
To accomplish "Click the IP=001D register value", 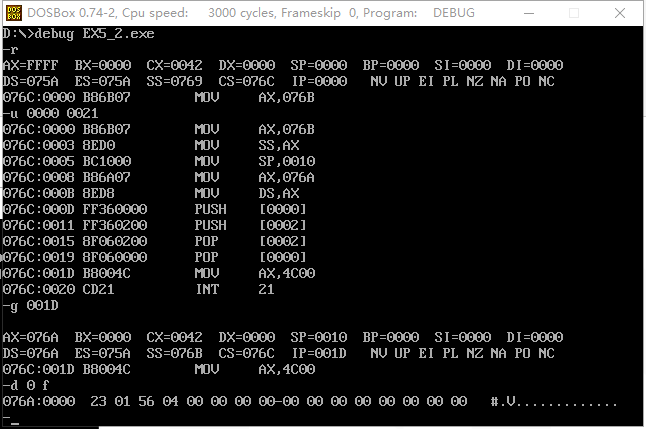I will point(319,353).
